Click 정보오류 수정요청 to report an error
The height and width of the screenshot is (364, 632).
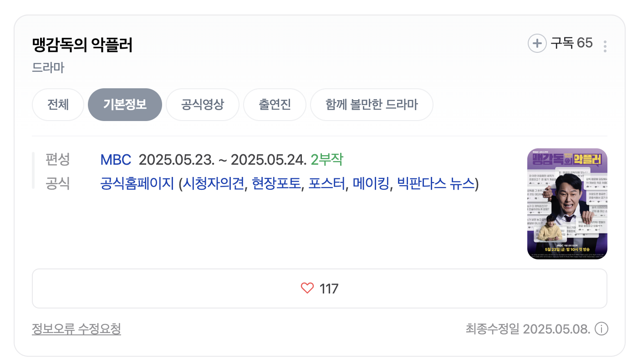pyautogui.click(x=76, y=329)
